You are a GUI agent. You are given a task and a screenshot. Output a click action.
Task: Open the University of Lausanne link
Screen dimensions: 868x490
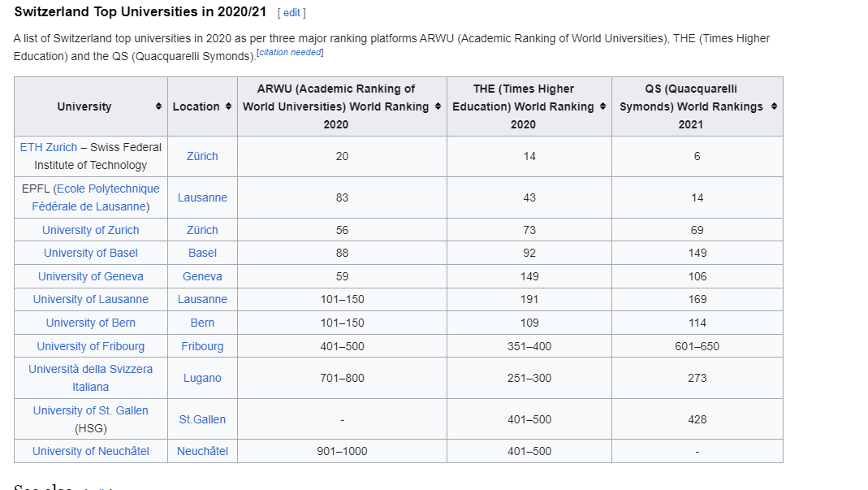pyautogui.click(x=91, y=299)
